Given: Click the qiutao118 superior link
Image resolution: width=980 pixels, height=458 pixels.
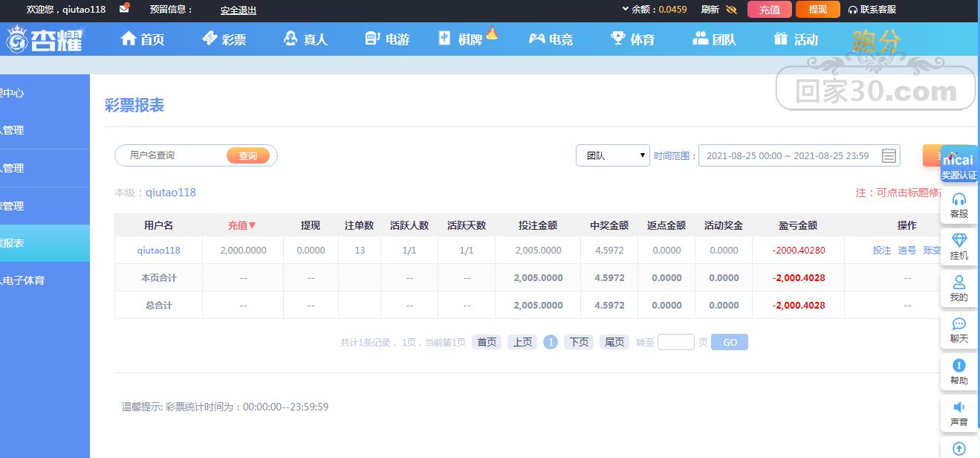Looking at the screenshot, I should pyautogui.click(x=171, y=193).
